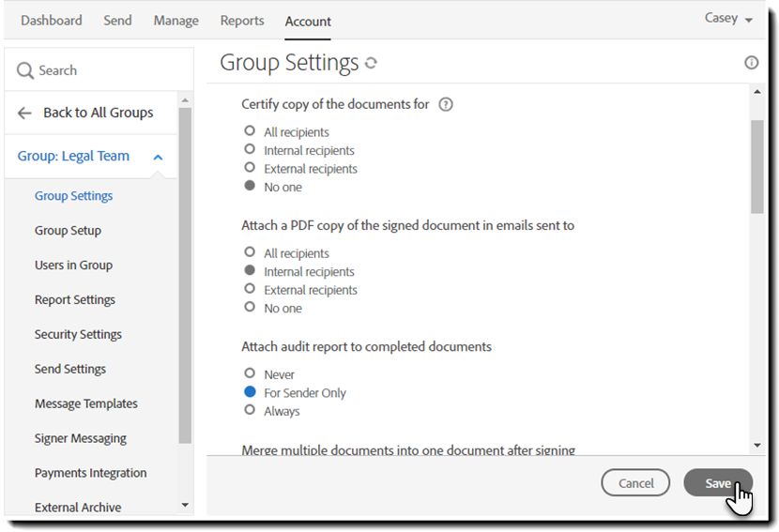Open the Reports tab
Viewport: 779px width, 532px height.
(242, 21)
